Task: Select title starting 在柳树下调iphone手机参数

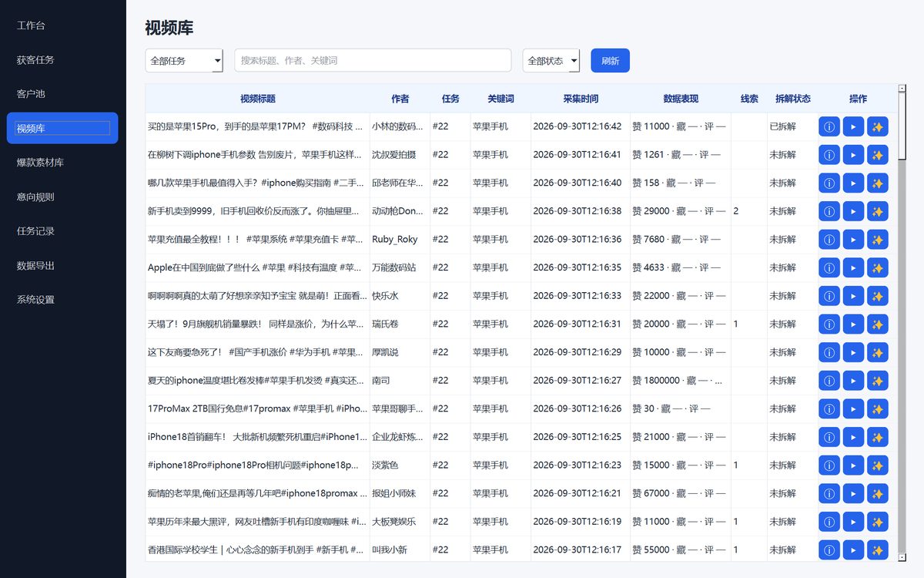Action: [256, 155]
